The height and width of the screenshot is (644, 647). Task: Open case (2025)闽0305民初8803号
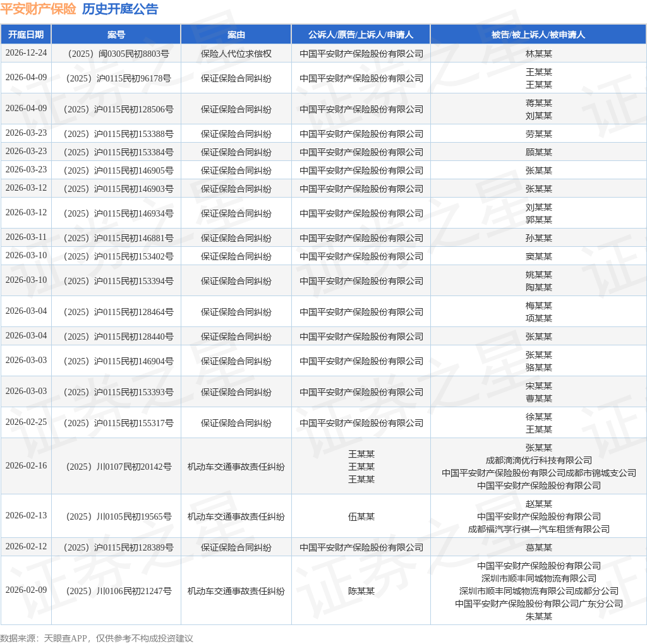116,54
